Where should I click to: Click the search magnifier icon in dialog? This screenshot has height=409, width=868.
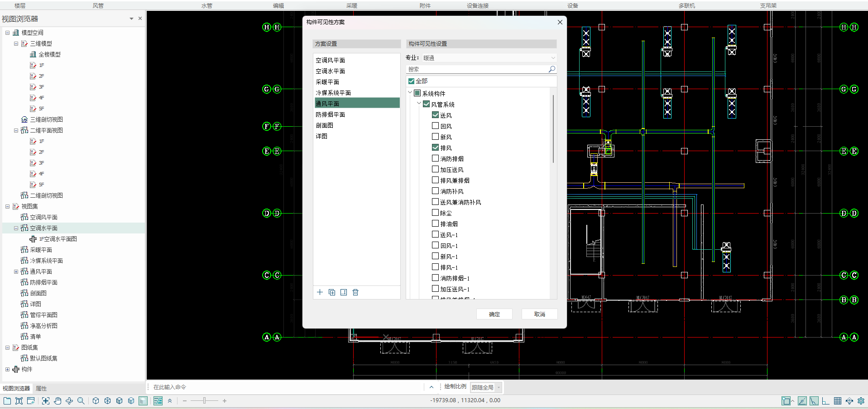551,69
